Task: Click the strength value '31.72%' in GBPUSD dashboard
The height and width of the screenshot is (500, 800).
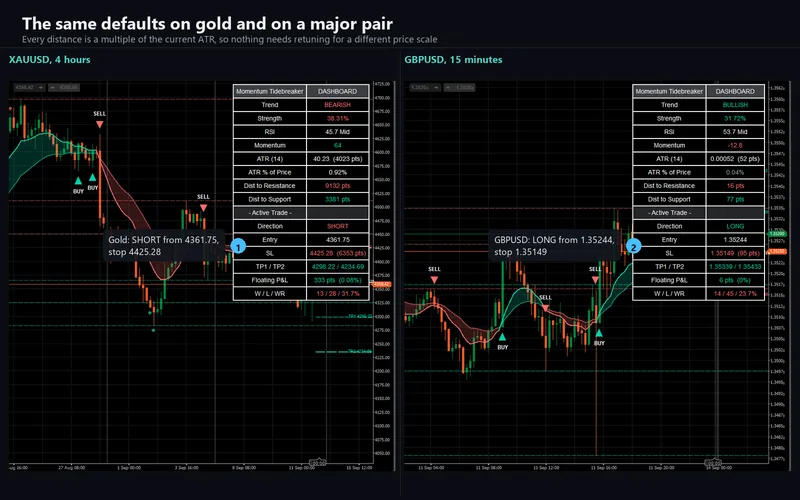Action: coord(735,118)
